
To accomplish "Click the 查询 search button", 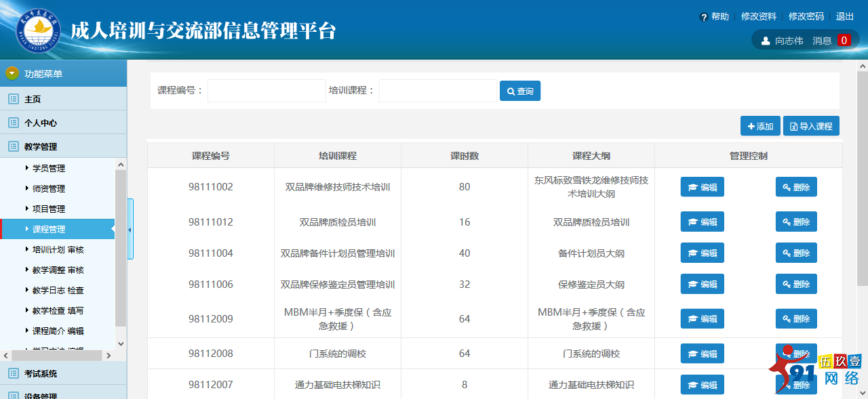I will pos(519,91).
